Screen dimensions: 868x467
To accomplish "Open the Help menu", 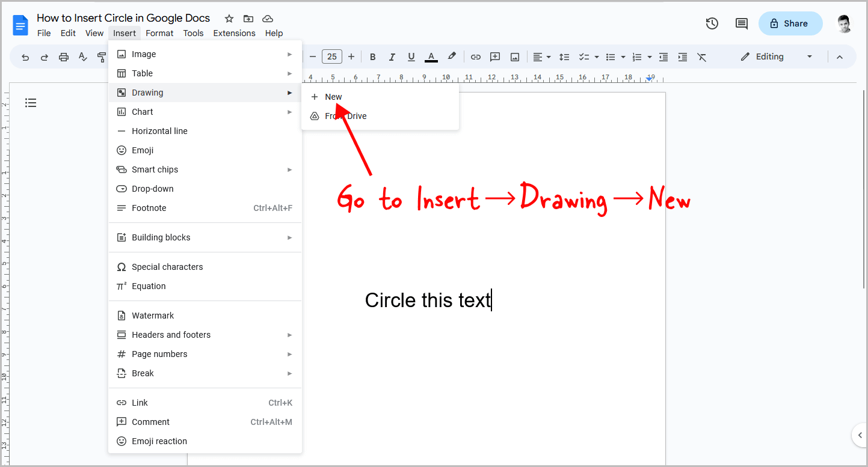I will pyautogui.click(x=274, y=33).
